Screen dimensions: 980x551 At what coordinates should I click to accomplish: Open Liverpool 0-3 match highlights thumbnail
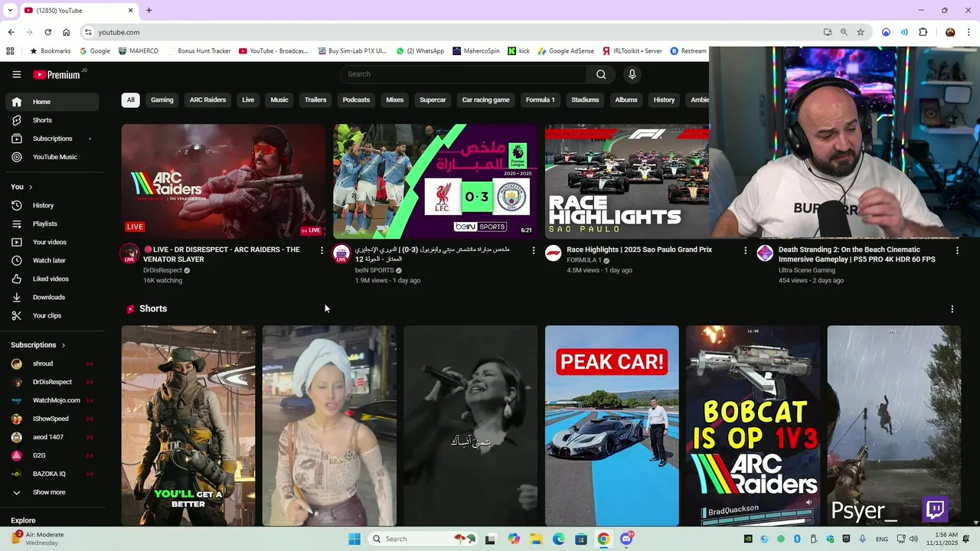click(x=435, y=181)
